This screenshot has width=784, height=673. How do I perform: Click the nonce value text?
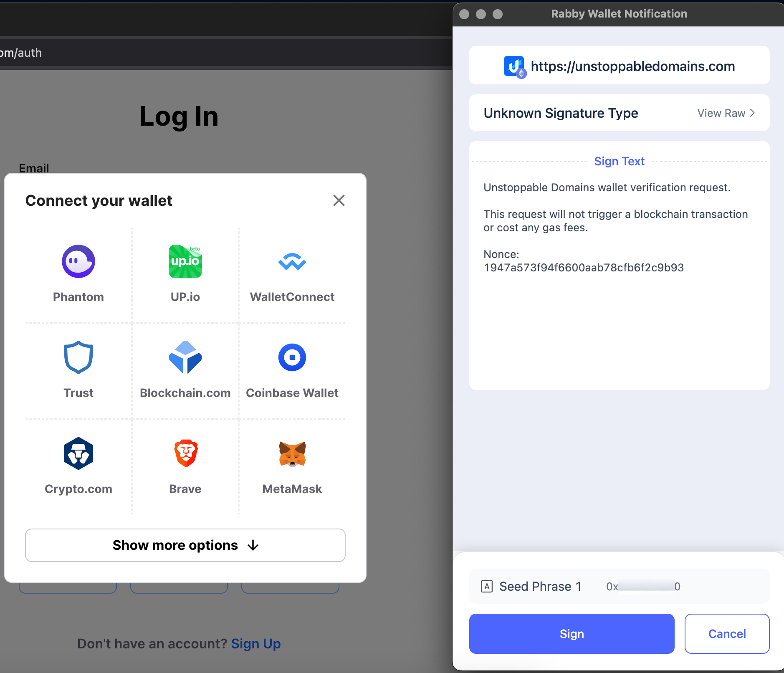pyautogui.click(x=583, y=268)
